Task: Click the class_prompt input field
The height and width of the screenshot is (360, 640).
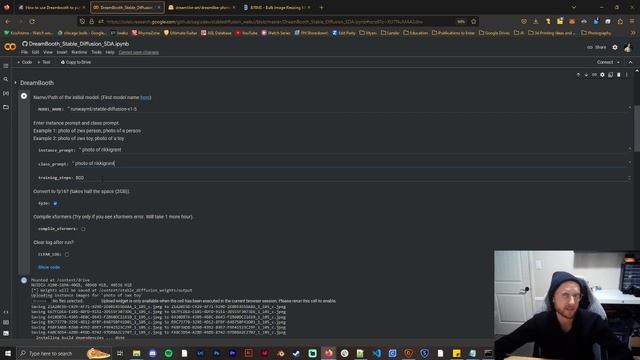Action: [351, 163]
